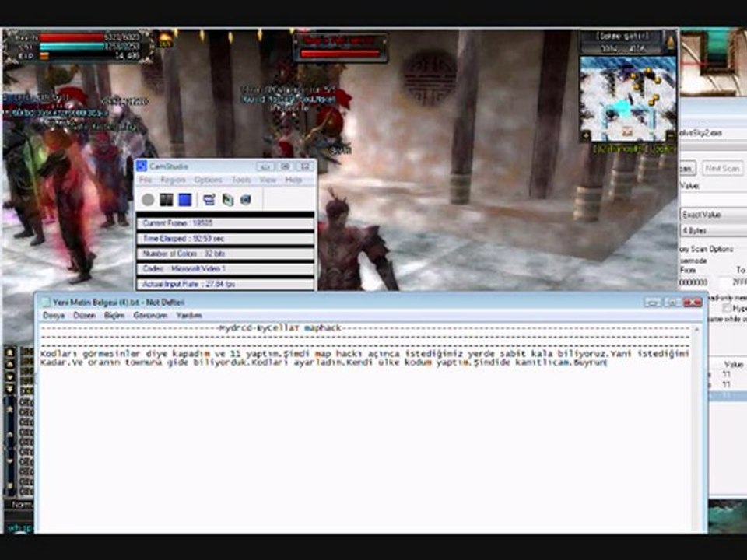Click the Value input field in Cheat Engine
Viewport: 747px width, 560px height.
(714, 198)
